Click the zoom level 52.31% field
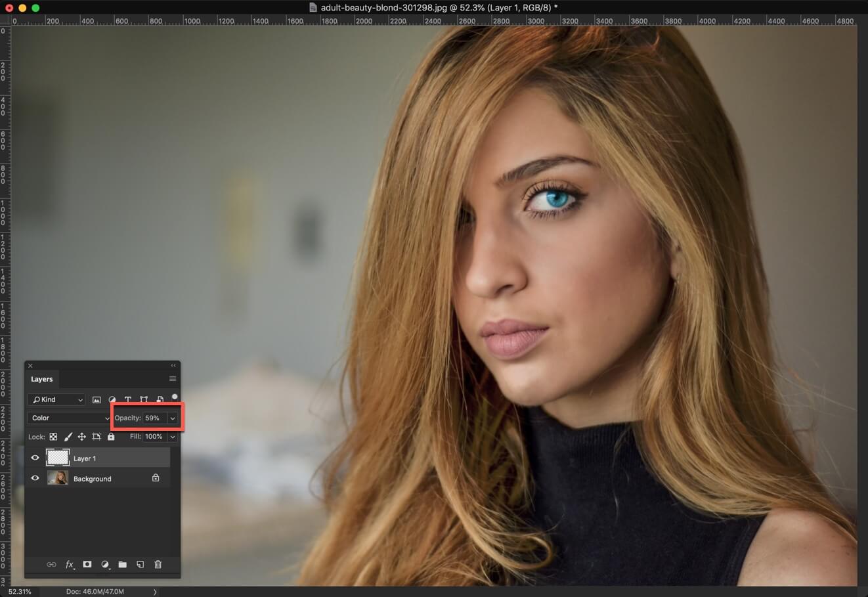The image size is (868, 597). tap(20, 592)
